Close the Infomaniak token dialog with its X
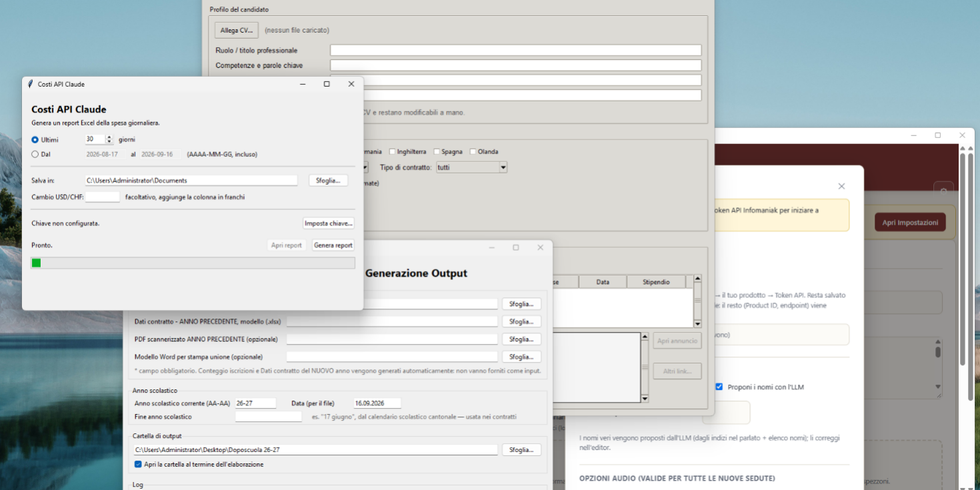This screenshot has width=980, height=490. click(x=841, y=186)
